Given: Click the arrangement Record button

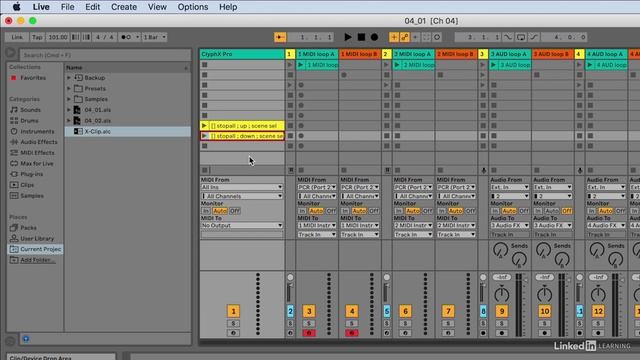Looking at the screenshot, I should (374, 37).
